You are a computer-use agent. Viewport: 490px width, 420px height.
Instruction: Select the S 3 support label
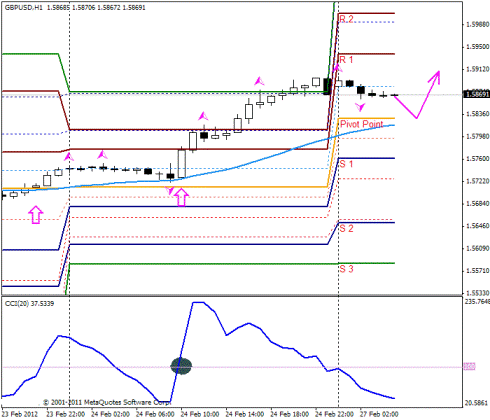tap(346, 269)
